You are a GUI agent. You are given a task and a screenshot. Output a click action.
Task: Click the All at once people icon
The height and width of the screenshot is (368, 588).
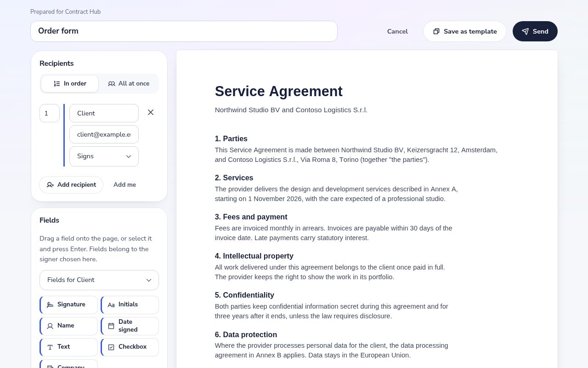tap(112, 84)
